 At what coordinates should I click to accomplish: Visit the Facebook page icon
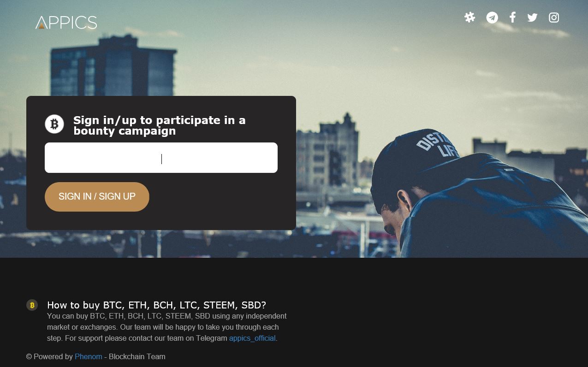coord(512,18)
